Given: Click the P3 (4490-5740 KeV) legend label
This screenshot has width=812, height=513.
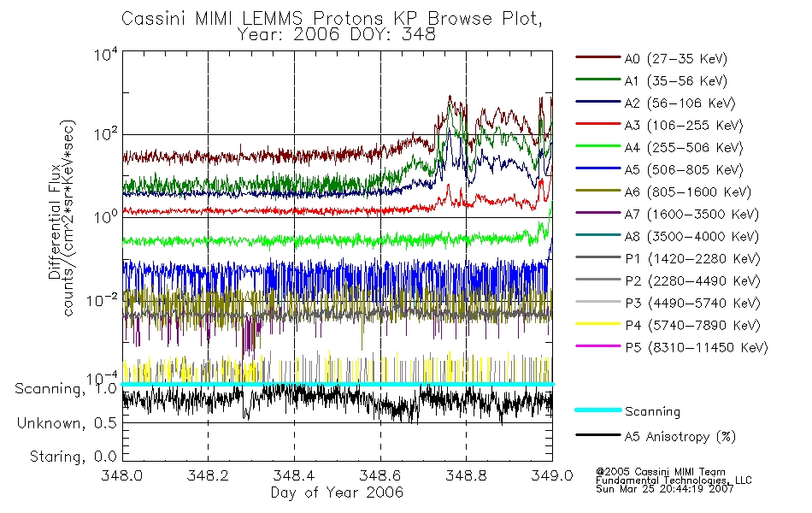Looking at the screenshot, I should pyautogui.click(x=692, y=304).
